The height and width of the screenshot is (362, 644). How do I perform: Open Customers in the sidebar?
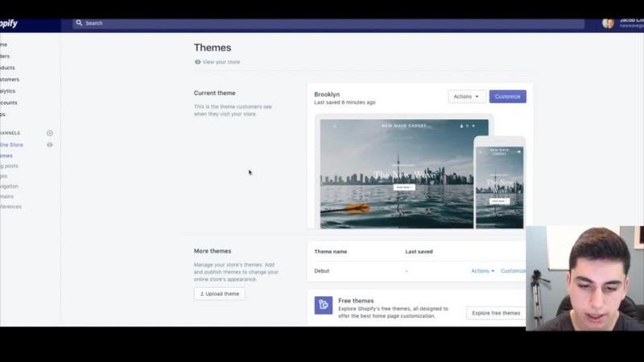(x=10, y=79)
